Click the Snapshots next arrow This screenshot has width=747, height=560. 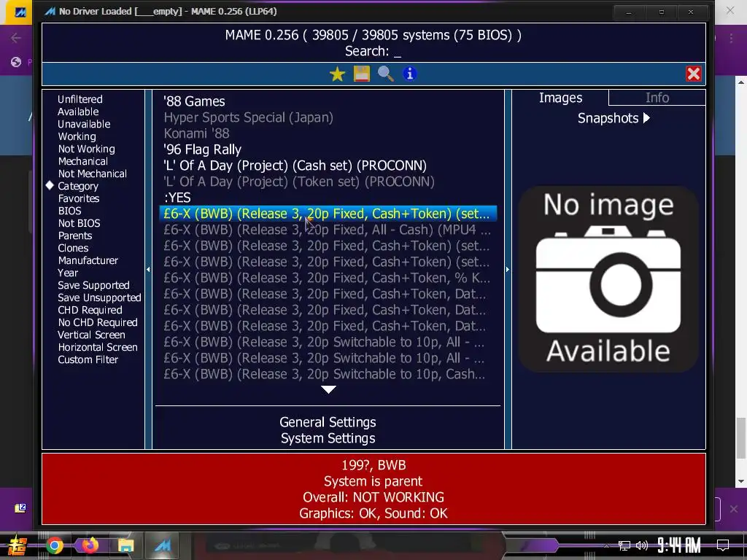646,117
